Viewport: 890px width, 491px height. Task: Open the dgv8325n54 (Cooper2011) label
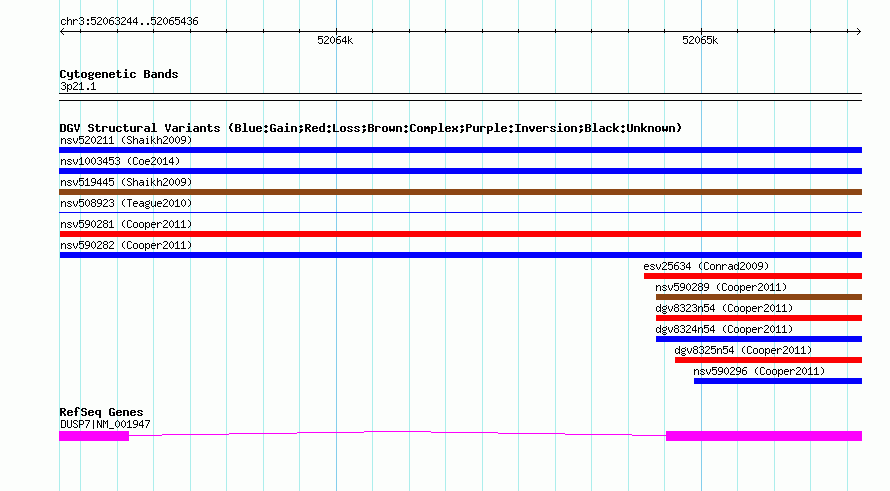pyautogui.click(x=743, y=350)
